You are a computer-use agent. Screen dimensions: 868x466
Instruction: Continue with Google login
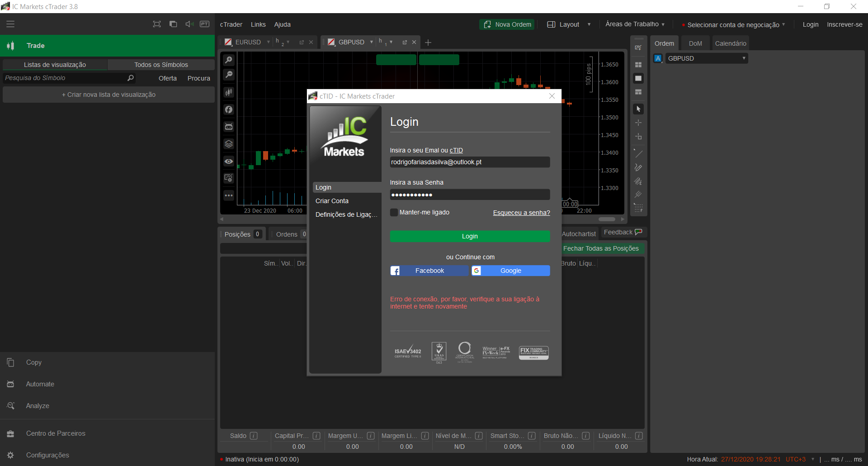point(511,271)
